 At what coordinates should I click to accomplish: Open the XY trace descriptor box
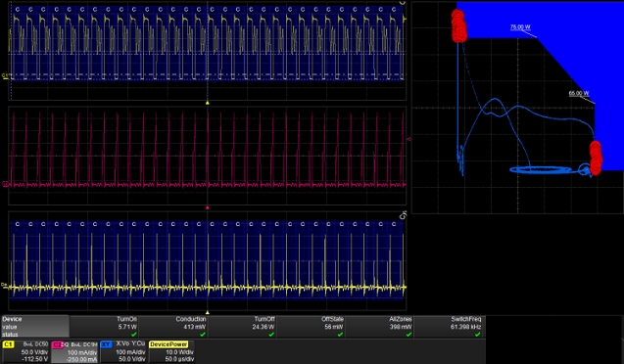123,351
